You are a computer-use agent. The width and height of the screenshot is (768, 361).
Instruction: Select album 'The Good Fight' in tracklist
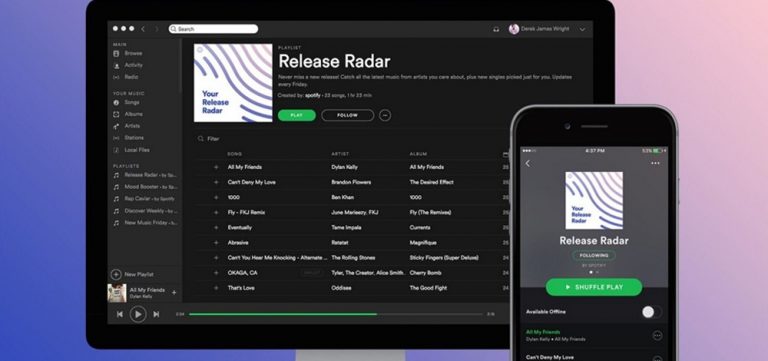click(x=429, y=288)
